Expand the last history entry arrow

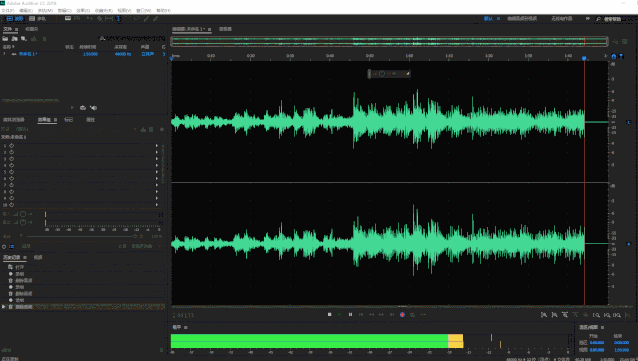(x=4, y=306)
